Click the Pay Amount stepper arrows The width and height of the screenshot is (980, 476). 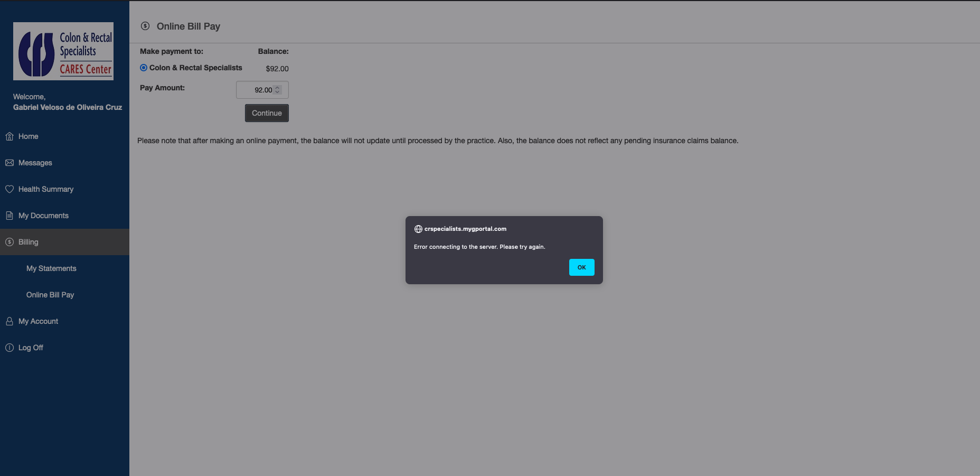click(277, 90)
